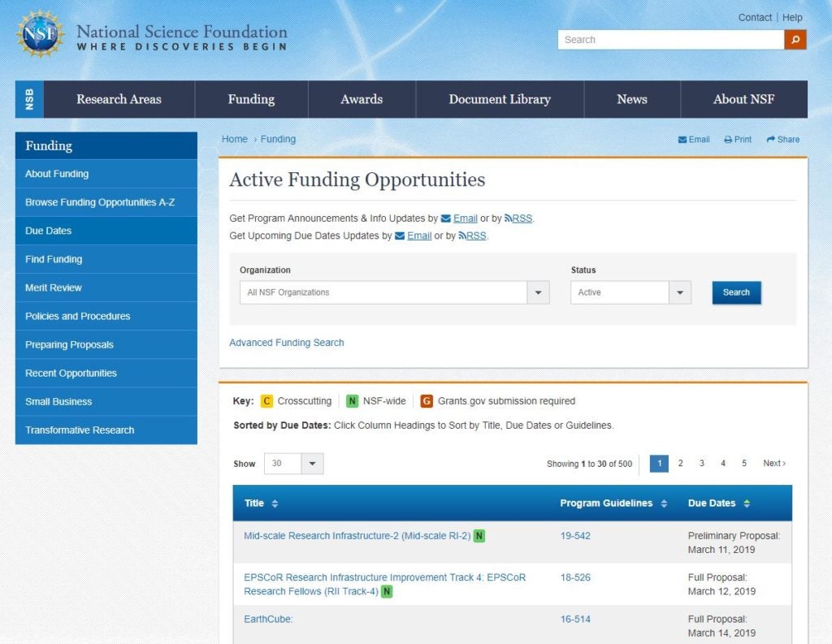Click the Share arrow icon
Image resolution: width=832 pixels, height=644 pixels.
click(x=771, y=139)
